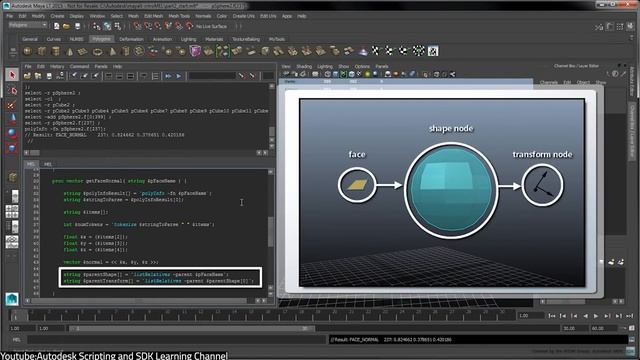This screenshot has height=360, width=640.
Task: Click go to start of playback range
Action: [551, 316]
